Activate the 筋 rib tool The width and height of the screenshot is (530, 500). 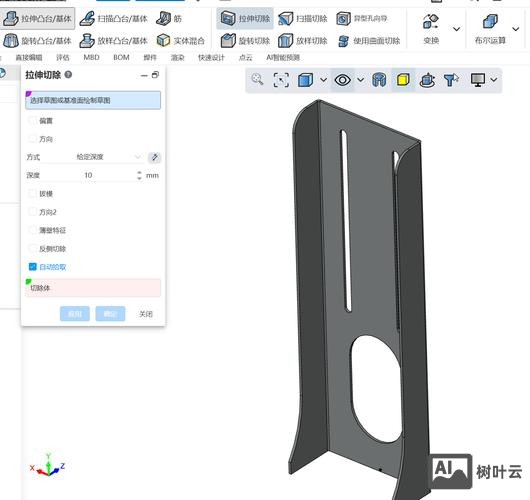pyautogui.click(x=169, y=18)
